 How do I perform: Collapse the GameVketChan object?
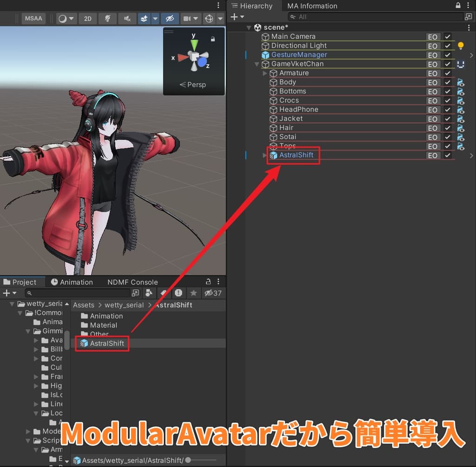257,64
